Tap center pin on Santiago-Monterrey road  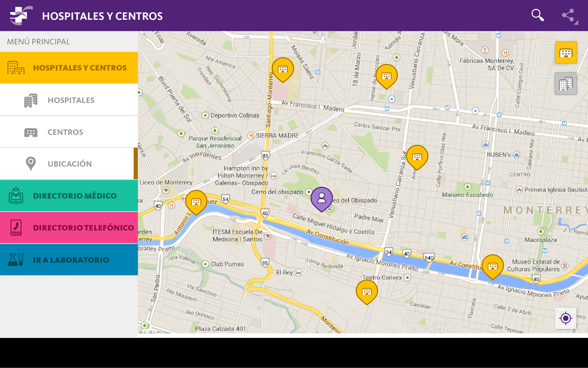point(283,69)
